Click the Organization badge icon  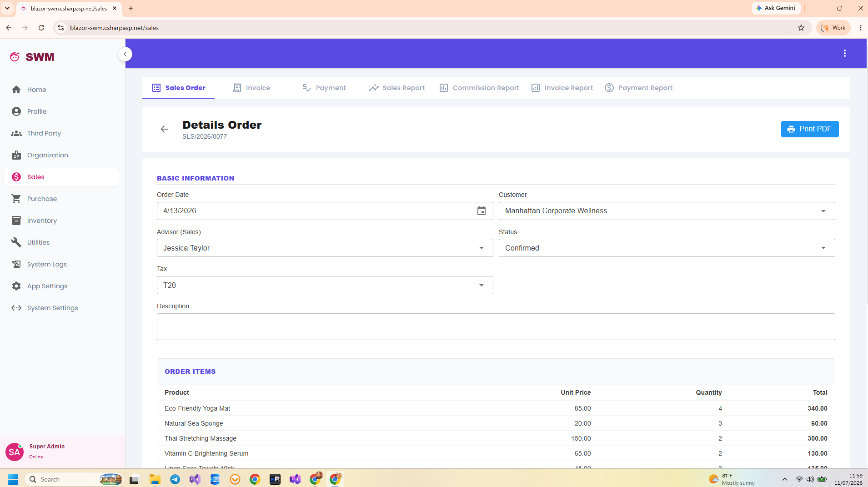tap(16, 155)
